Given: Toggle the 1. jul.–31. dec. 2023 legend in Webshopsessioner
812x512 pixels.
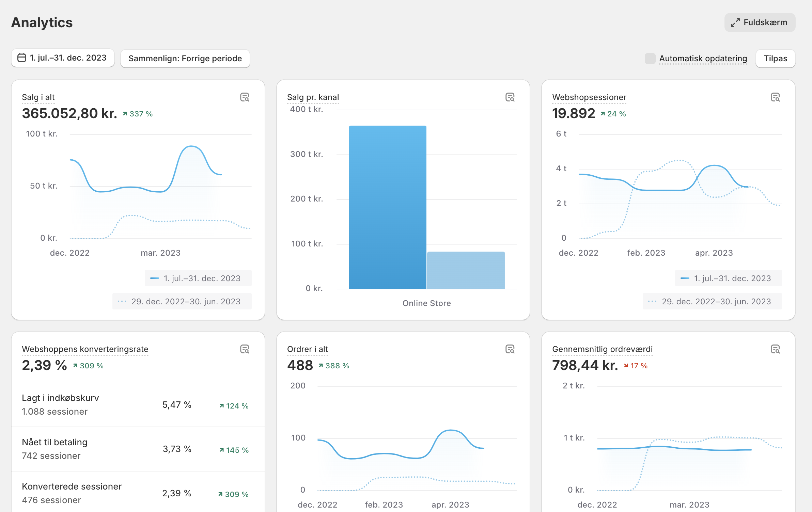Looking at the screenshot, I should 728,278.
